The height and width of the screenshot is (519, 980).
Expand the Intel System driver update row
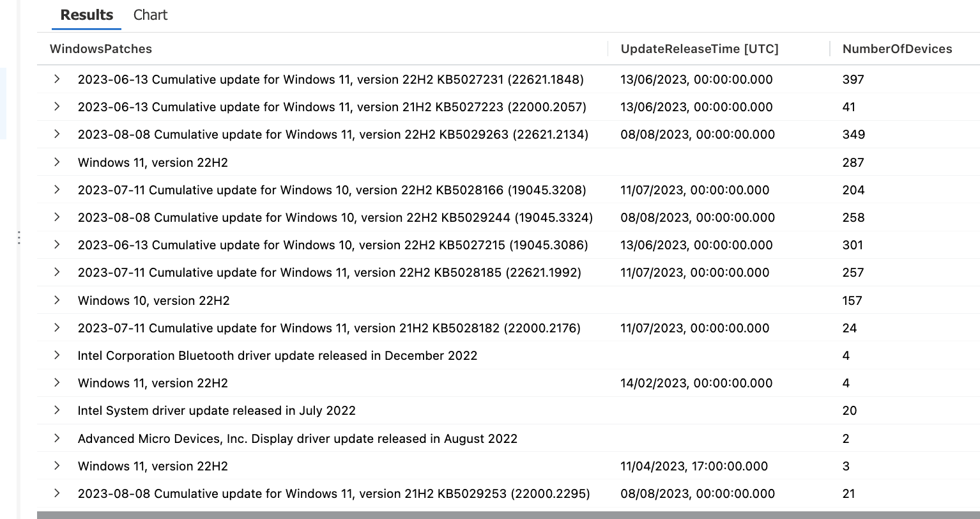click(x=56, y=410)
